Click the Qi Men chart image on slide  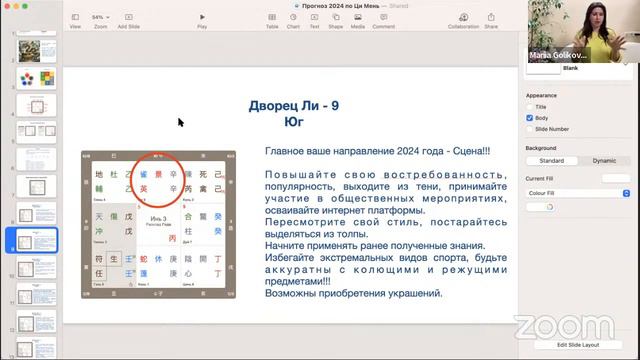point(158,224)
